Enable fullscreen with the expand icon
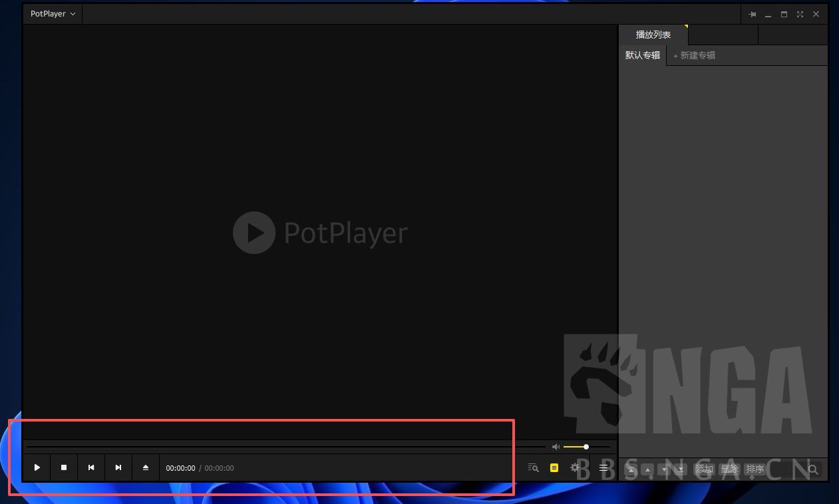 click(x=800, y=14)
